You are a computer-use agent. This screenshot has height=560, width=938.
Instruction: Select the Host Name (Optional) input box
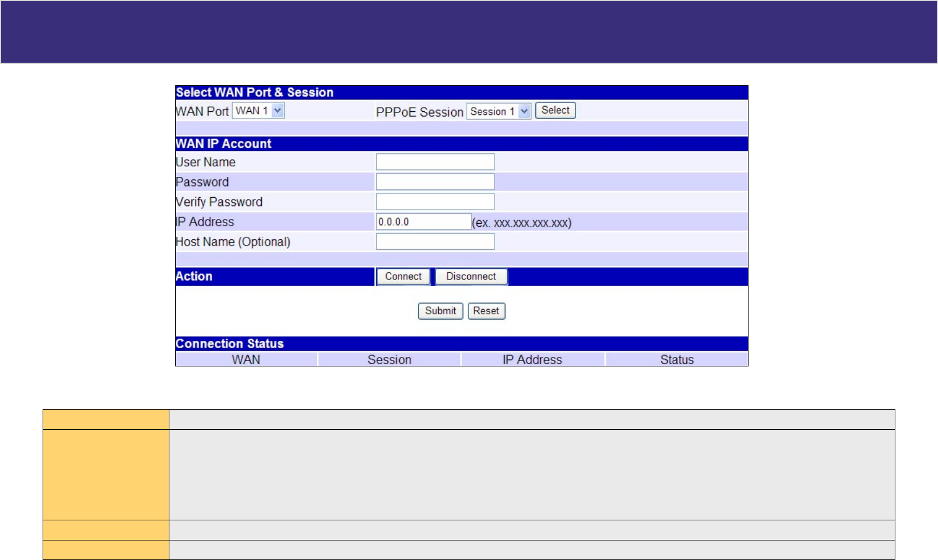(435, 242)
